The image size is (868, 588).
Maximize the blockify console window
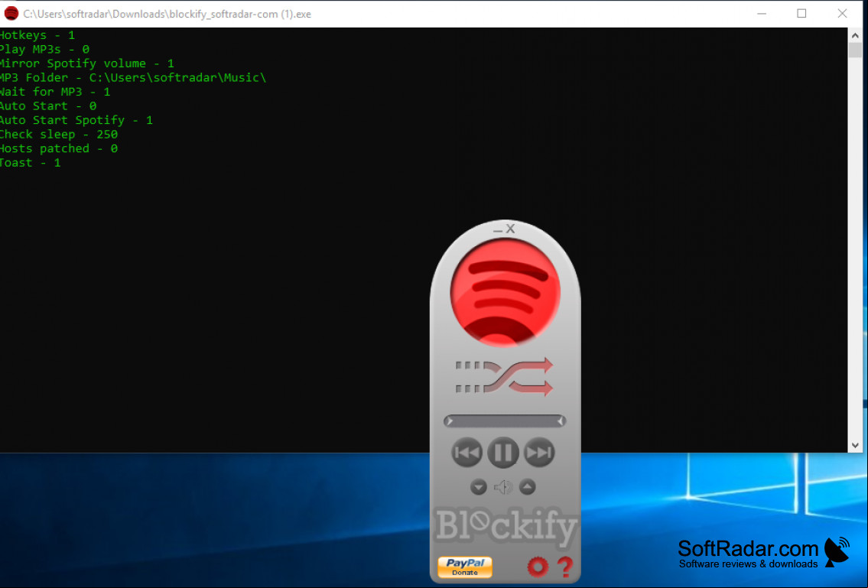tap(801, 13)
